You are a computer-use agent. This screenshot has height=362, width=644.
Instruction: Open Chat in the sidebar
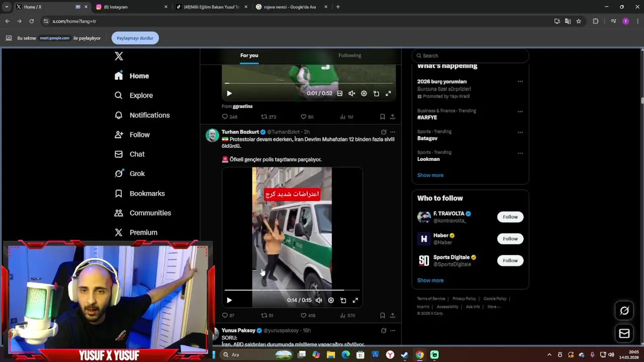(x=129, y=154)
